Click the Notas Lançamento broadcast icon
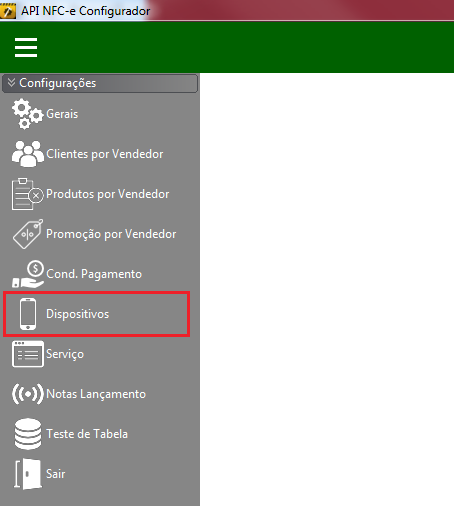Image resolution: width=454 pixels, height=506 pixels. [x=28, y=394]
